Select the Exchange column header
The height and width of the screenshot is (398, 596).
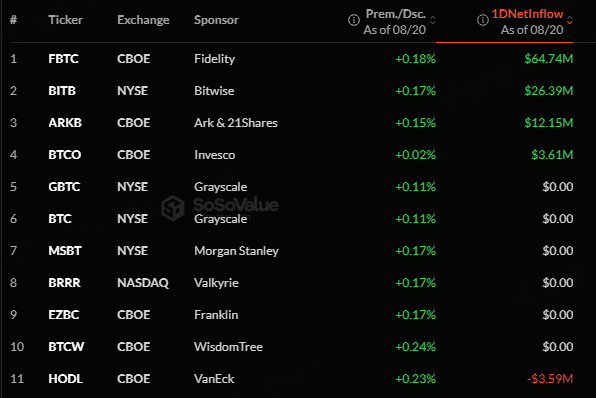143,20
